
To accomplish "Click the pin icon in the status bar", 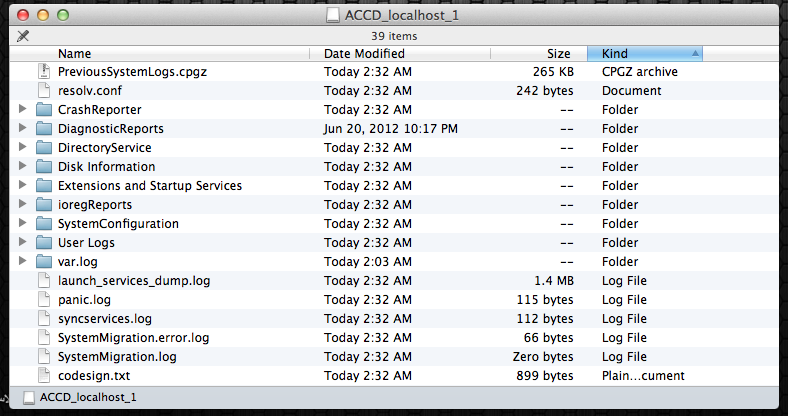I will tap(23, 36).
